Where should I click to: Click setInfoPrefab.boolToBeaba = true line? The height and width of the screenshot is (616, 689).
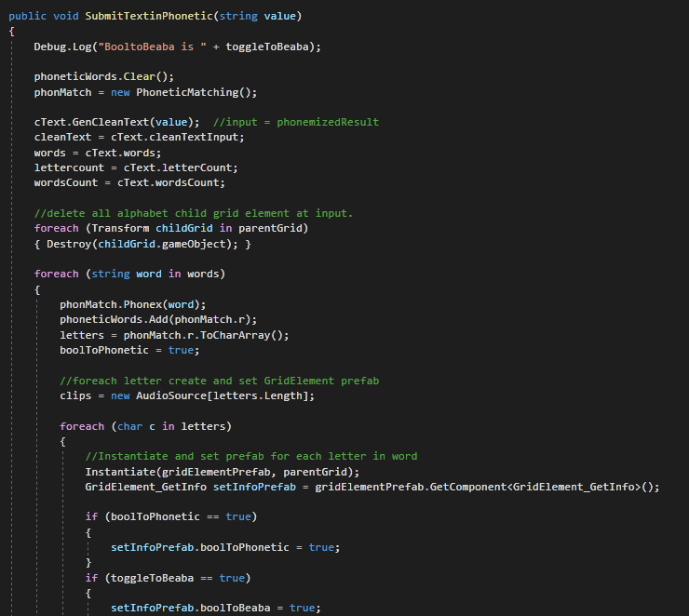click(216, 609)
